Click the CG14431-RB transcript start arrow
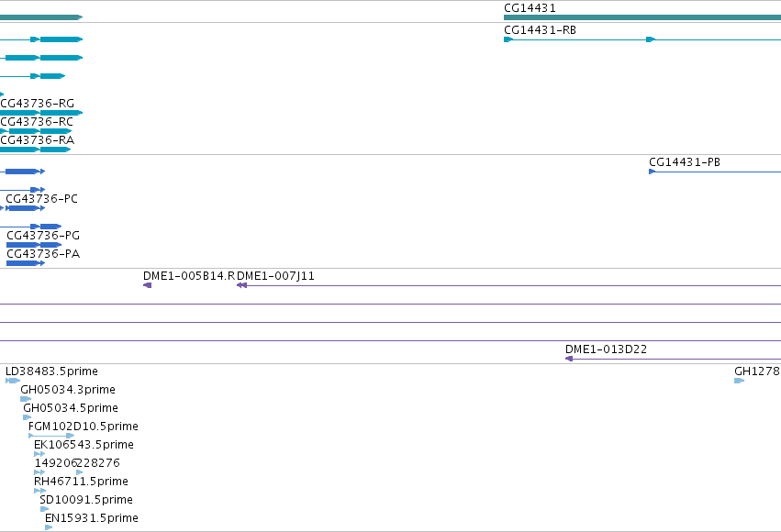The width and height of the screenshot is (781, 532). pyautogui.click(x=508, y=39)
